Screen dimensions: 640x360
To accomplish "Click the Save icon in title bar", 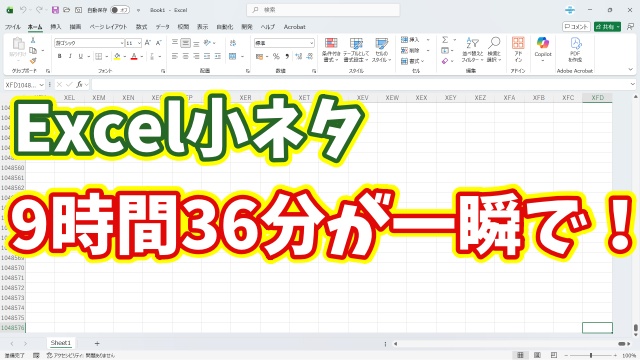I will point(55,10).
